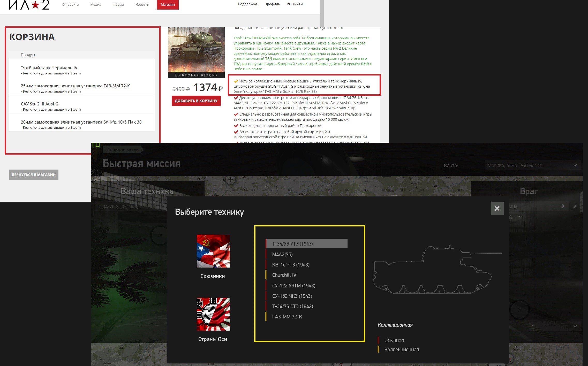Expand the dropdown below enemy vehicle

coord(520,216)
